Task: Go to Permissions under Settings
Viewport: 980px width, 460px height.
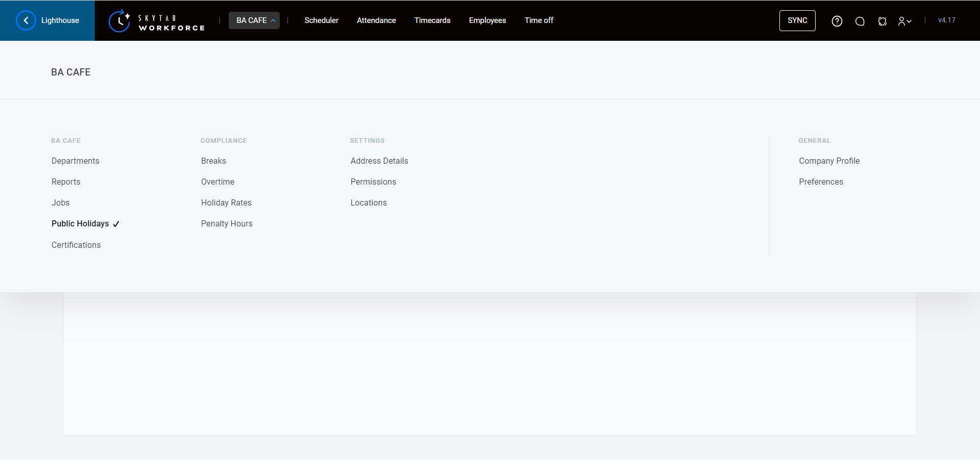Action: tap(373, 182)
